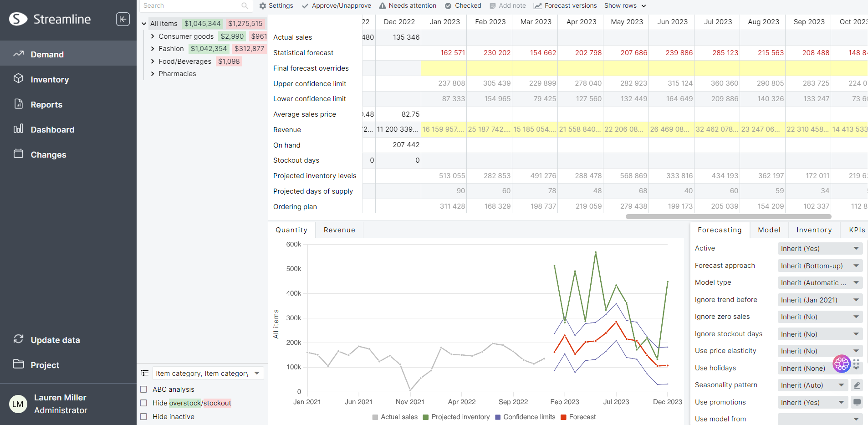This screenshot has height=425, width=868.
Task: Open the Inventory cube icon
Action: click(x=19, y=78)
